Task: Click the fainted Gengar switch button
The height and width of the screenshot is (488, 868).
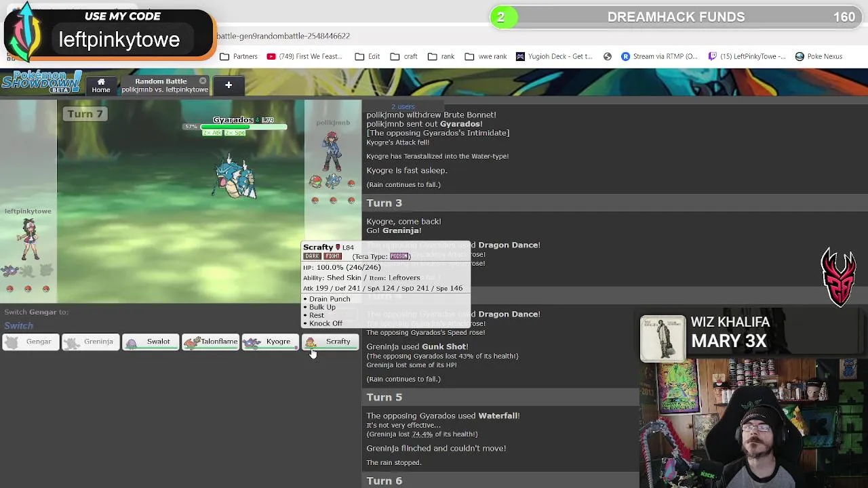Action: click(x=30, y=342)
